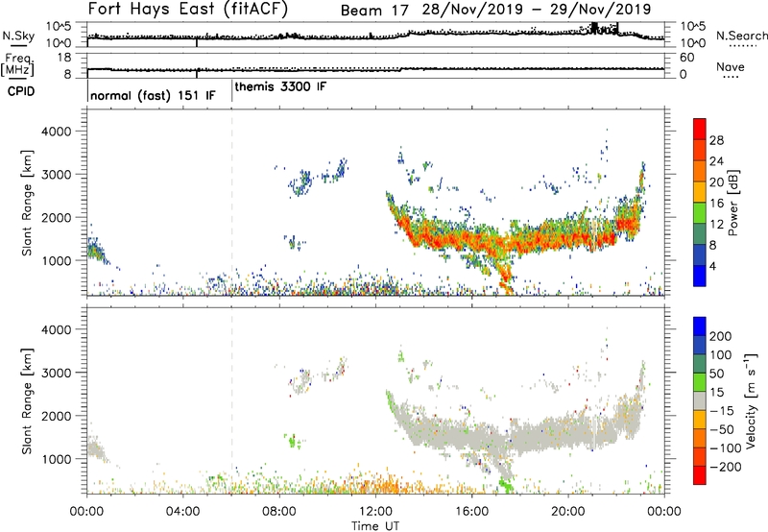The height and width of the screenshot is (532, 768).
Task: Click 'Slant Range [km]' label of power panel
Action: tap(27, 203)
